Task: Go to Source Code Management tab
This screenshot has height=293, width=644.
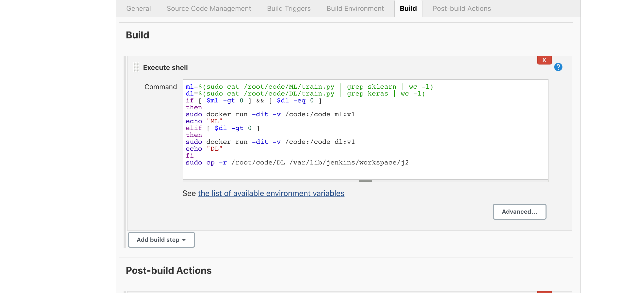Action: tap(209, 9)
